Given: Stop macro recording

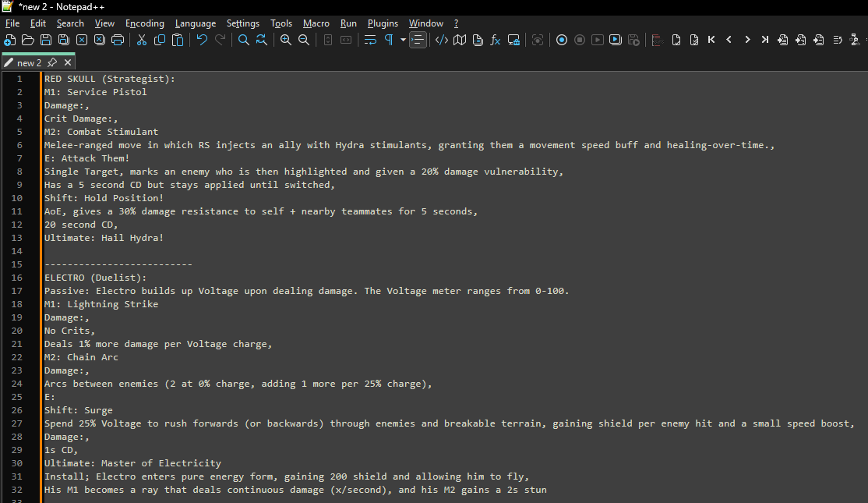Looking at the screenshot, I should [x=580, y=40].
